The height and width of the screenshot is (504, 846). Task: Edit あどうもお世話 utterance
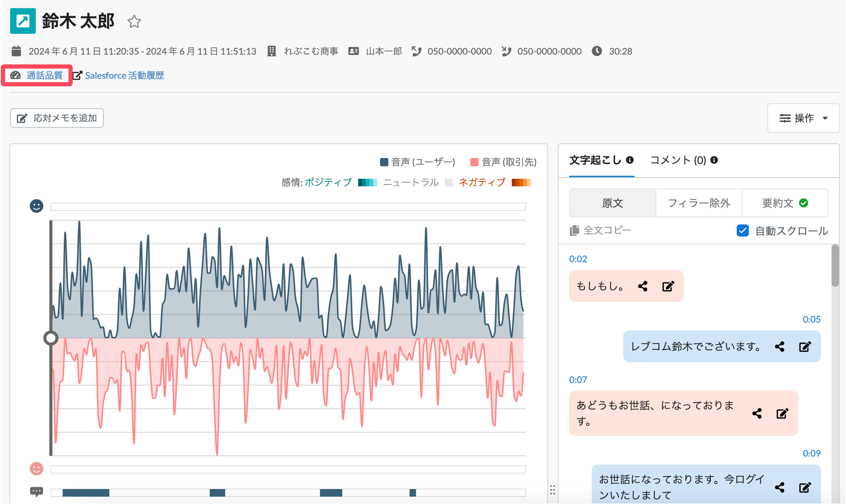(783, 414)
